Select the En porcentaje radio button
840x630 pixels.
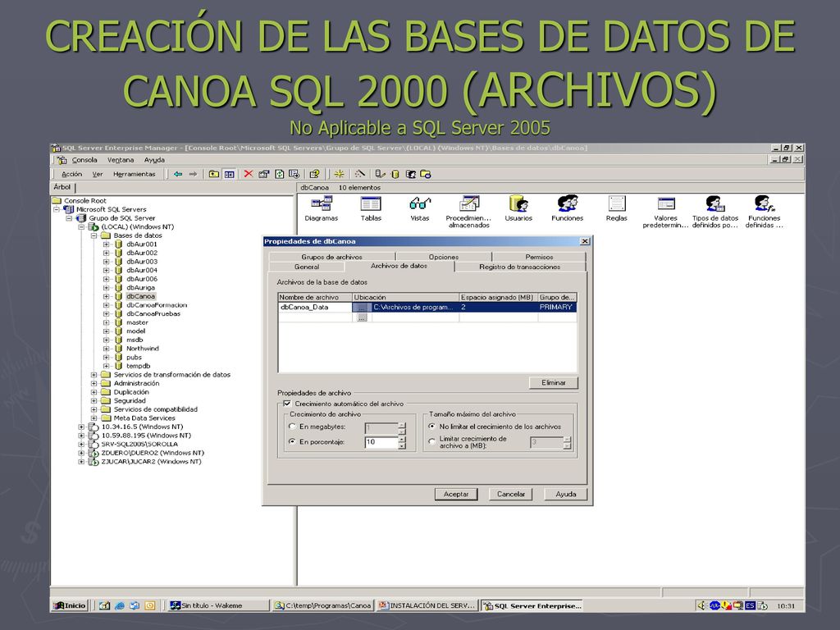(x=292, y=442)
